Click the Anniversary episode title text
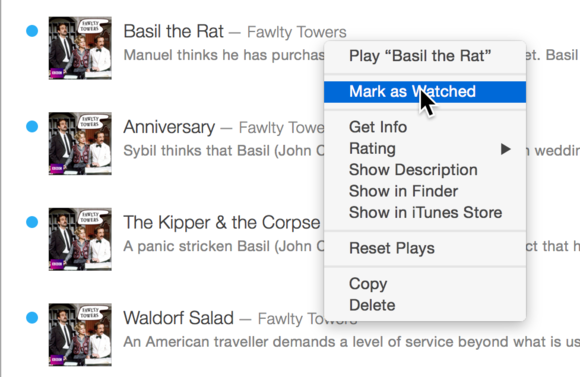This screenshot has width=580, height=377. 169,127
